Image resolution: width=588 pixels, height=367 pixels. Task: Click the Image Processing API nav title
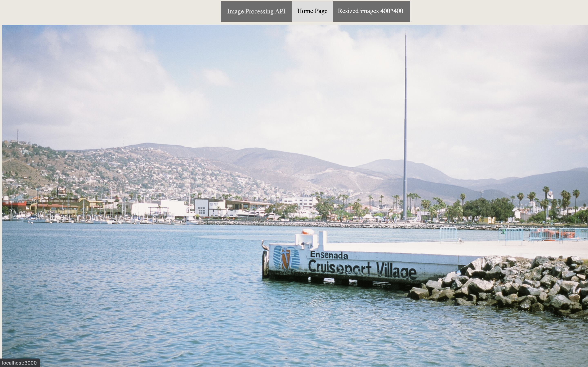click(x=256, y=11)
